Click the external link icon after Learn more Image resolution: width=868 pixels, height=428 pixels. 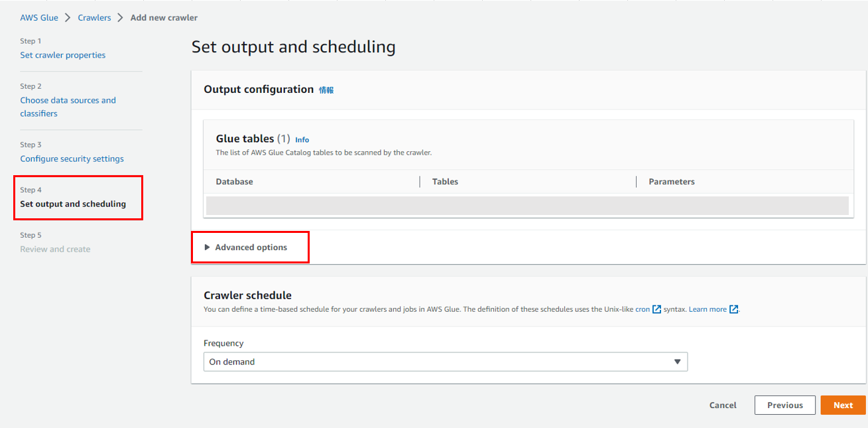[x=733, y=309]
